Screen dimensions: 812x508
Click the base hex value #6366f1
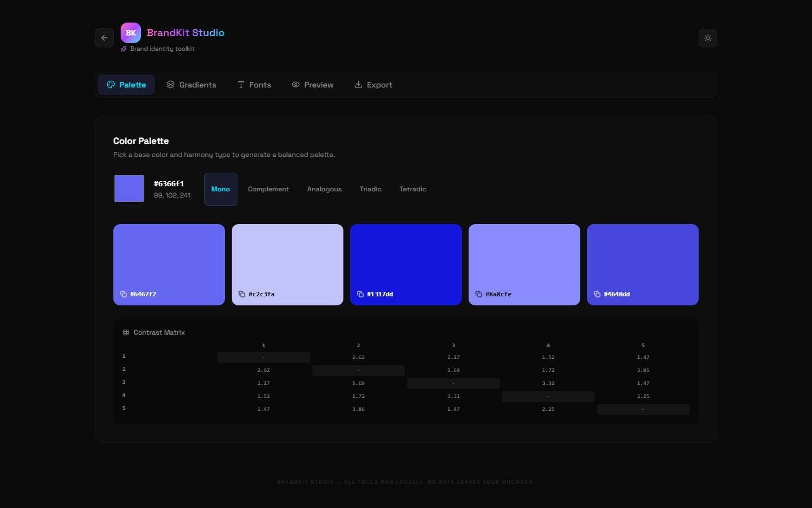[x=169, y=183]
